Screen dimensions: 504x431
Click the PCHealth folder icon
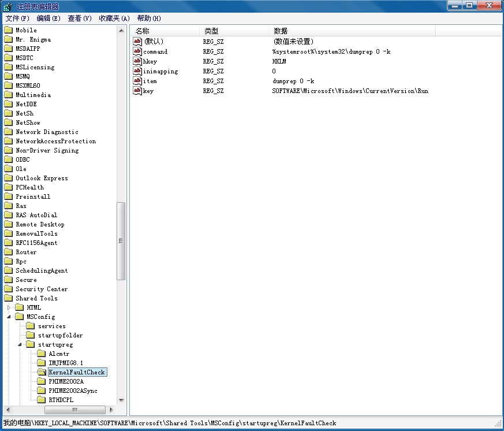8,187
